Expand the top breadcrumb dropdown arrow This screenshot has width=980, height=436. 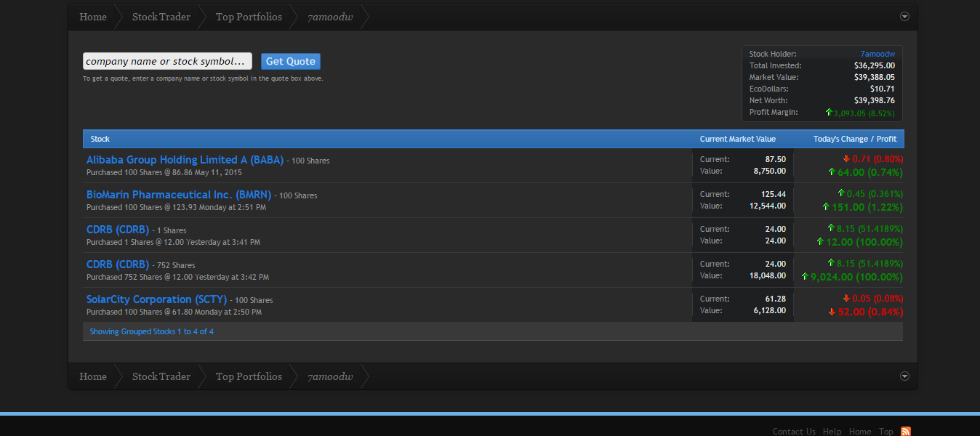point(904,16)
